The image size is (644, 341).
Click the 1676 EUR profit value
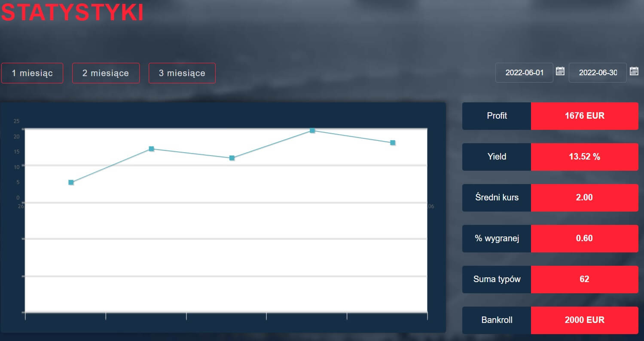point(584,116)
